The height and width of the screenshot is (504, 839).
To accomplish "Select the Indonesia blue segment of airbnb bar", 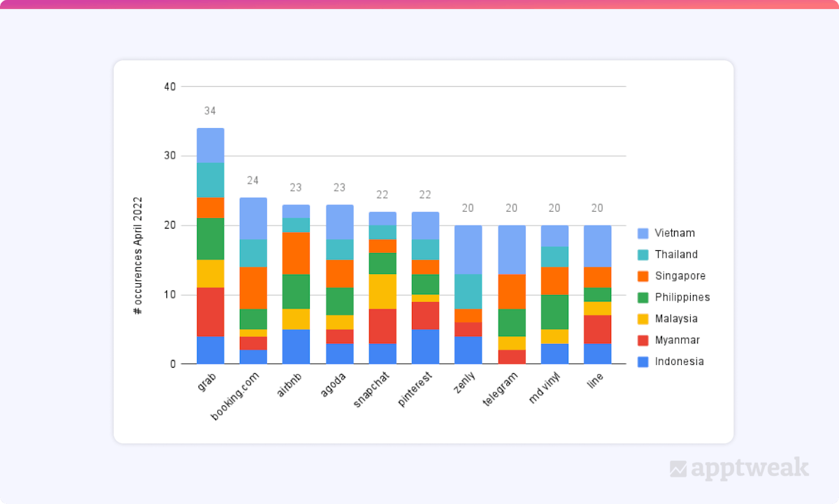I will point(296,347).
